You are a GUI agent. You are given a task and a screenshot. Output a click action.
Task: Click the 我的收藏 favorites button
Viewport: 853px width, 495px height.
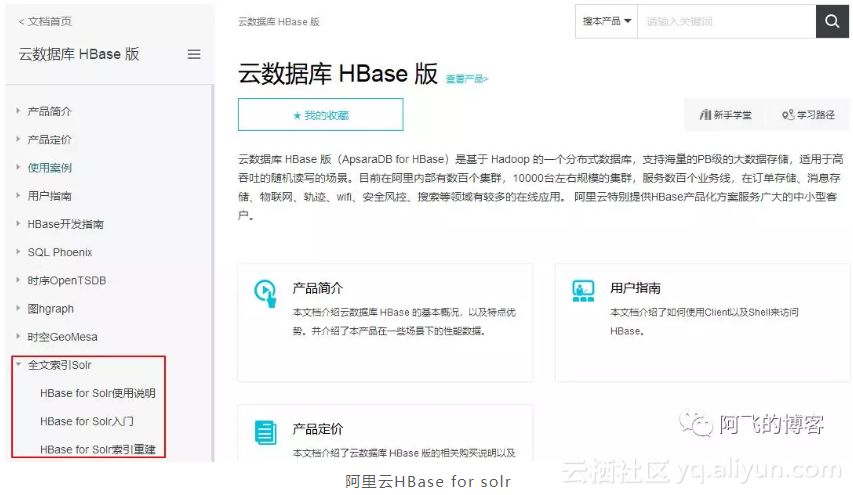coord(320,115)
